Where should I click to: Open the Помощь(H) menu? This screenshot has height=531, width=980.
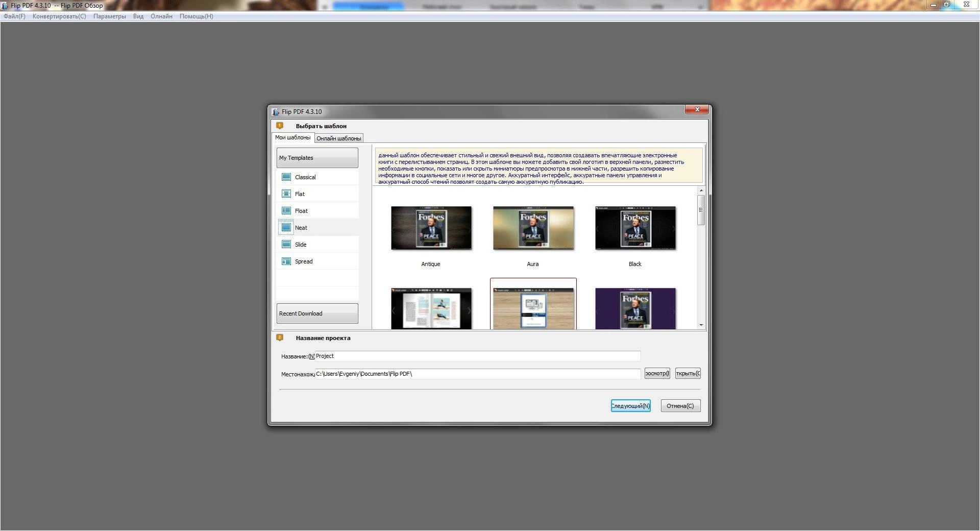pyautogui.click(x=197, y=16)
